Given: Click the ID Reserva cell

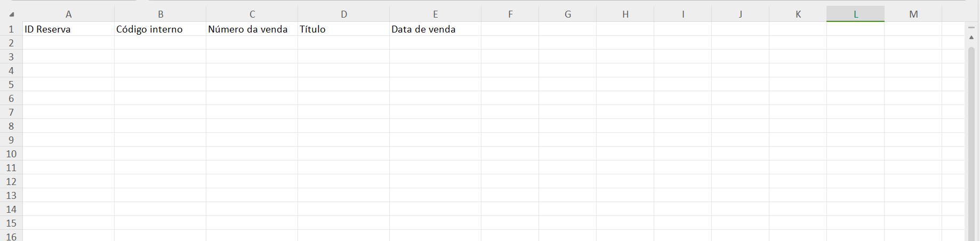Looking at the screenshot, I should (68, 29).
